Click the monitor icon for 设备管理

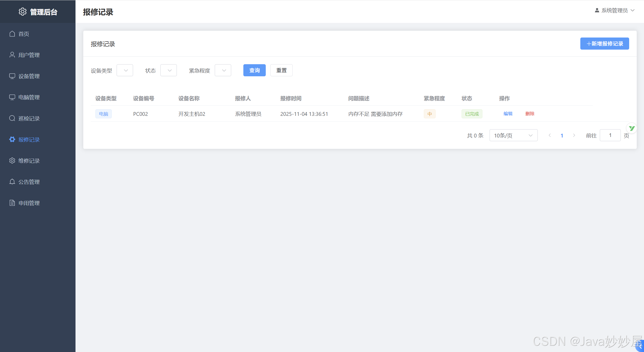pyautogui.click(x=12, y=76)
